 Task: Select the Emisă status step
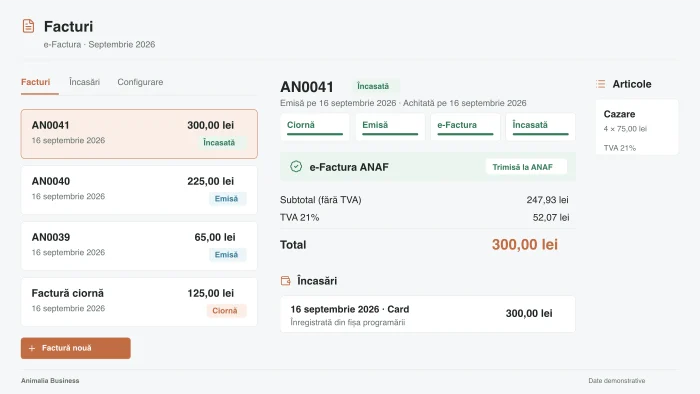point(390,127)
